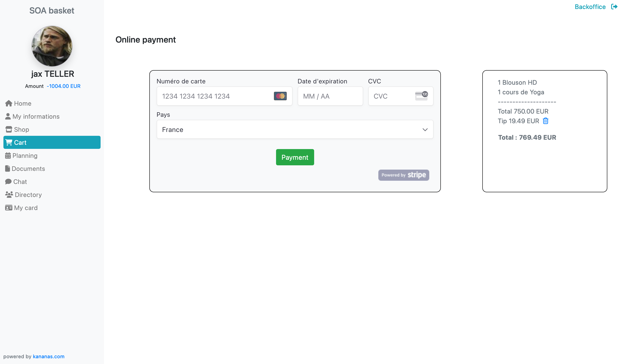The width and height of the screenshot is (624, 364).
Task: Click the Chat bubble icon
Action: (8, 182)
